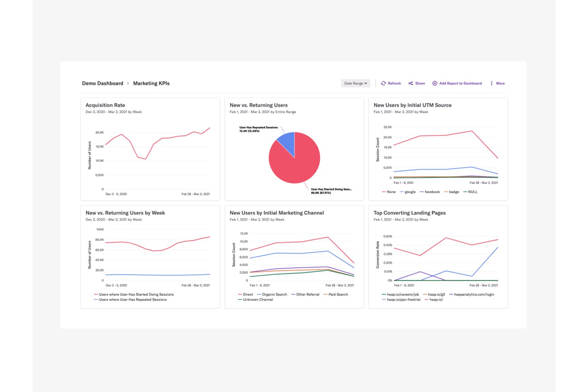Viewport: 588px width, 392px height.
Task: Toggle the None legend entry
Action: coord(389,192)
